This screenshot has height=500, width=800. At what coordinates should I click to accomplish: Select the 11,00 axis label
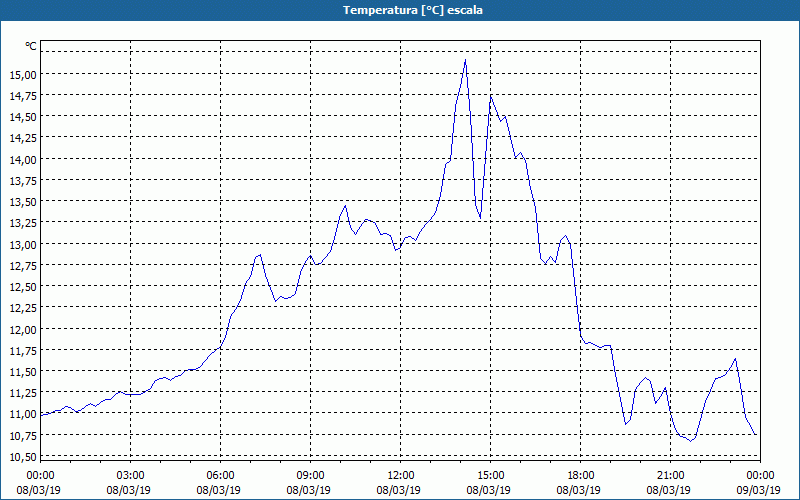tap(22, 414)
